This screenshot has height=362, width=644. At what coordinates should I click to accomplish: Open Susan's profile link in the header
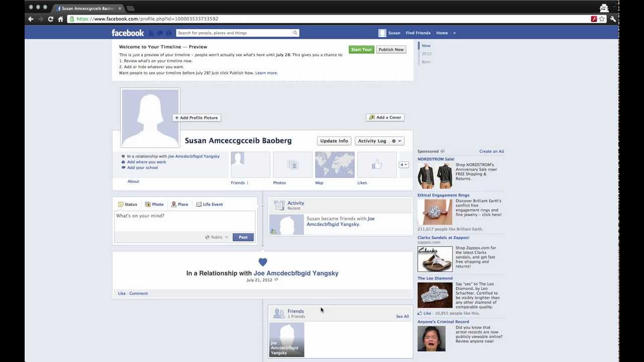coord(394,33)
